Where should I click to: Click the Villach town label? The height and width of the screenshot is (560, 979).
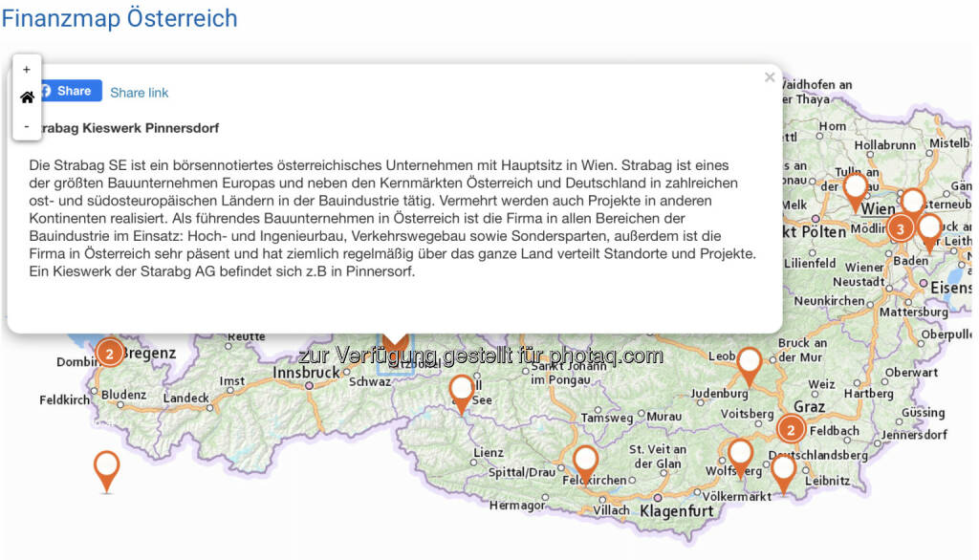(611, 510)
